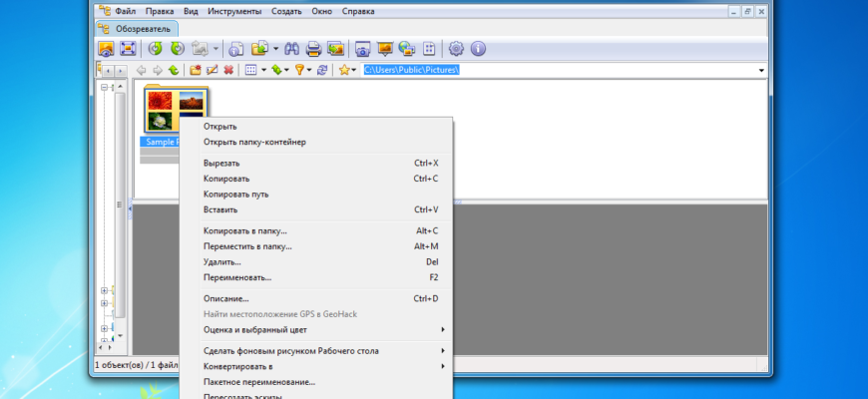Click the refresh icon in navigation bar
This screenshot has width=868, height=399.
(x=321, y=71)
